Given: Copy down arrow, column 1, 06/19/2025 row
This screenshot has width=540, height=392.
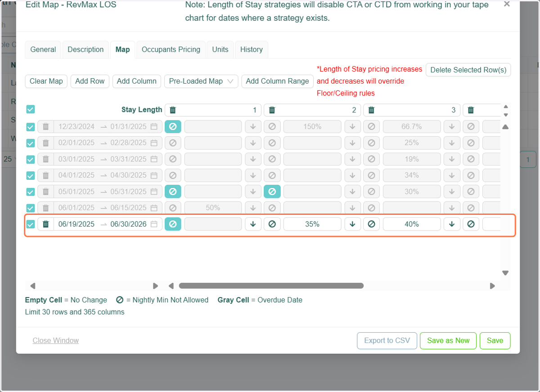Looking at the screenshot, I should point(253,224).
